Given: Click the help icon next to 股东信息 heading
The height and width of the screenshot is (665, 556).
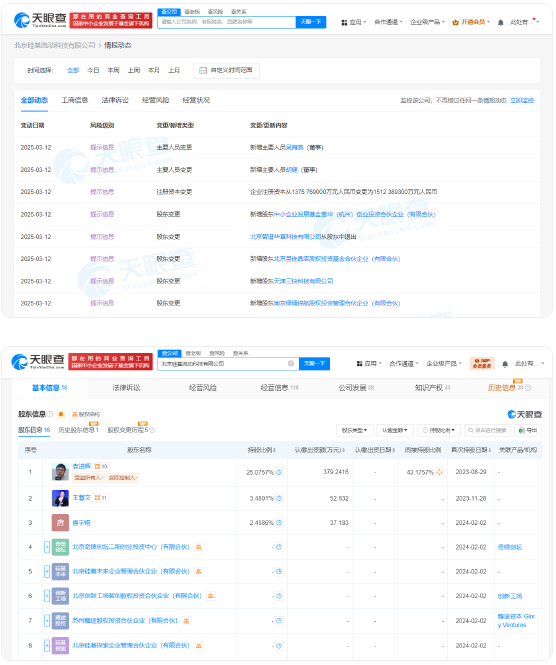Looking at the screenshot, I should tap(50, 414).
